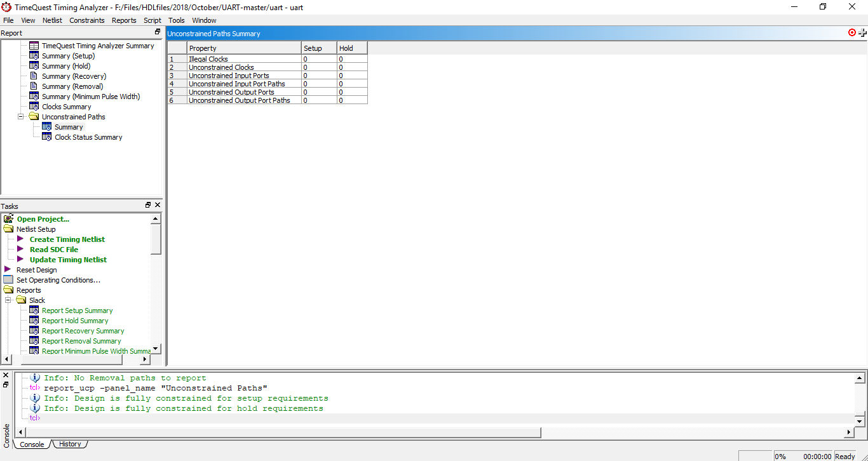
Task: Select Summary under Unconstrained Paths
Action: click(69, 127)
